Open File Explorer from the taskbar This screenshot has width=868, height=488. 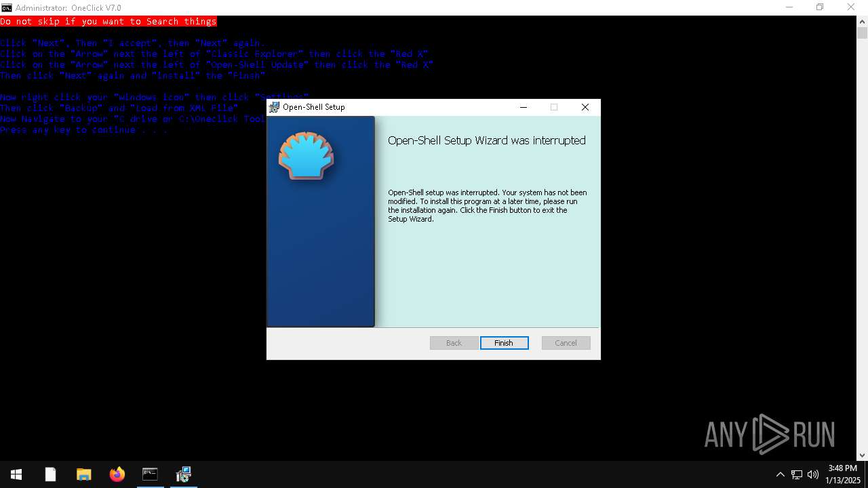[83, 474]
